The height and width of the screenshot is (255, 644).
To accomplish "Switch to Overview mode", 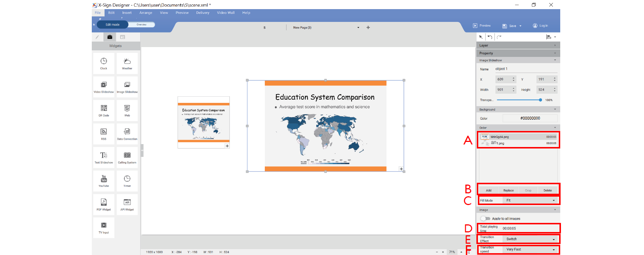I will pos(142,24).
